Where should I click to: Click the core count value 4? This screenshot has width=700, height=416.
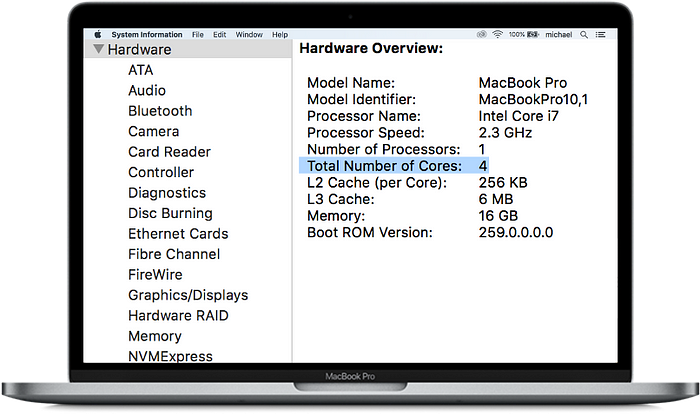click(x=483, y=166)
